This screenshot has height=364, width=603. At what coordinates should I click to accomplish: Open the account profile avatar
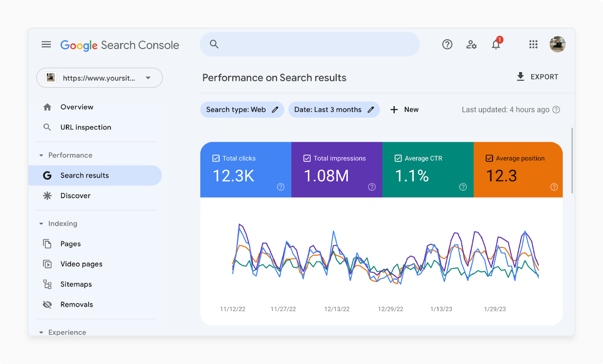557,44
